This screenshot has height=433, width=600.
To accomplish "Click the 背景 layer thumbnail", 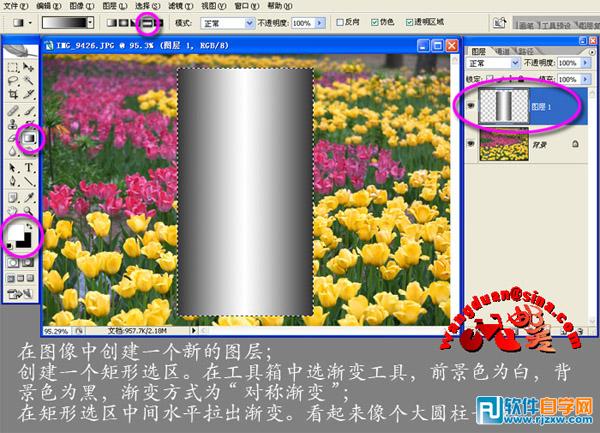I will point(504,145).
